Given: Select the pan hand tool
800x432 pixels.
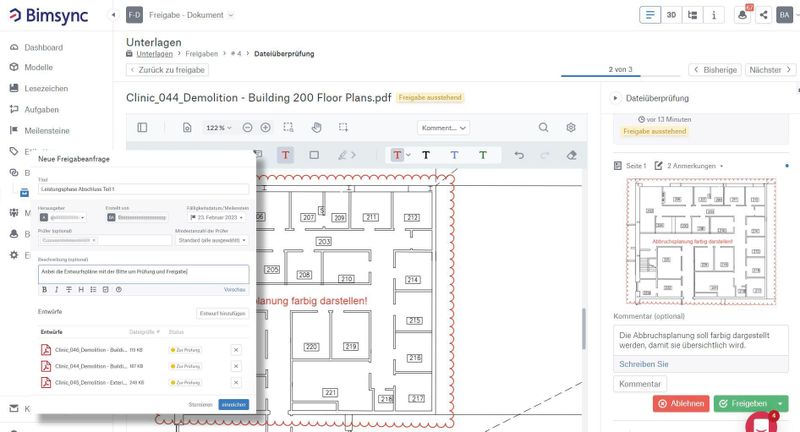Looking at the screenshot, I should tap(316, 128).
